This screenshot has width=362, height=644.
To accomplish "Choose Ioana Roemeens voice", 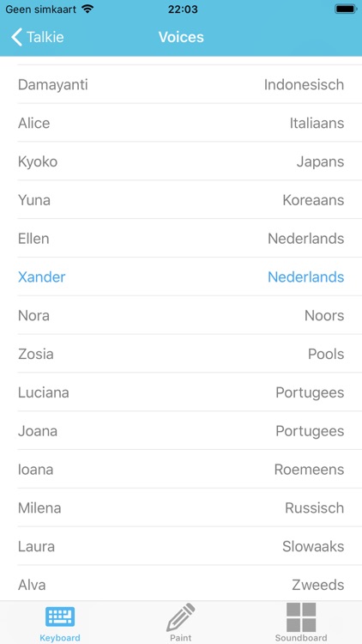I will [181, 469].
